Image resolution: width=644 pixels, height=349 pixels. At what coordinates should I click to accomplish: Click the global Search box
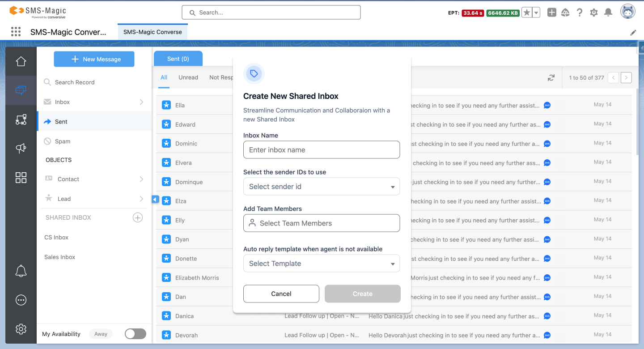click(271, 13)
